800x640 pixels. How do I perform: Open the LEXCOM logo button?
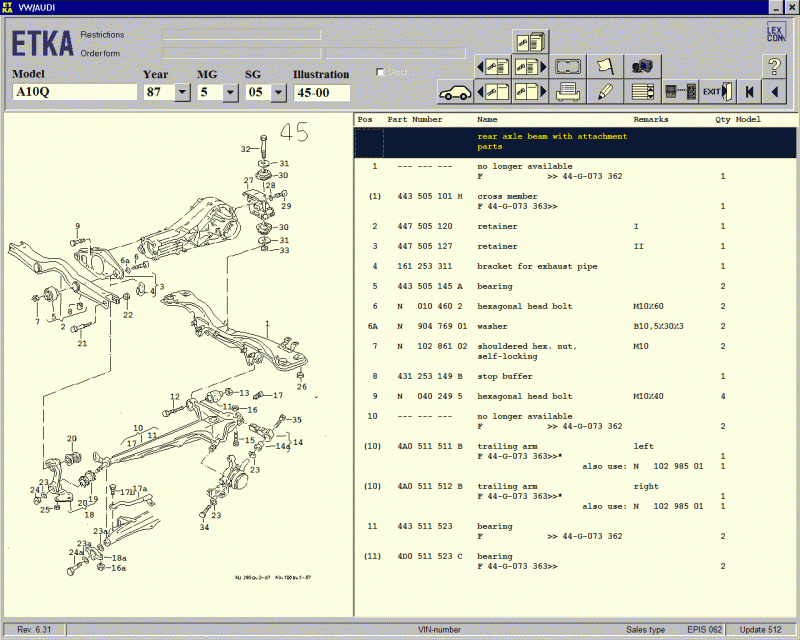coord(775,33)
